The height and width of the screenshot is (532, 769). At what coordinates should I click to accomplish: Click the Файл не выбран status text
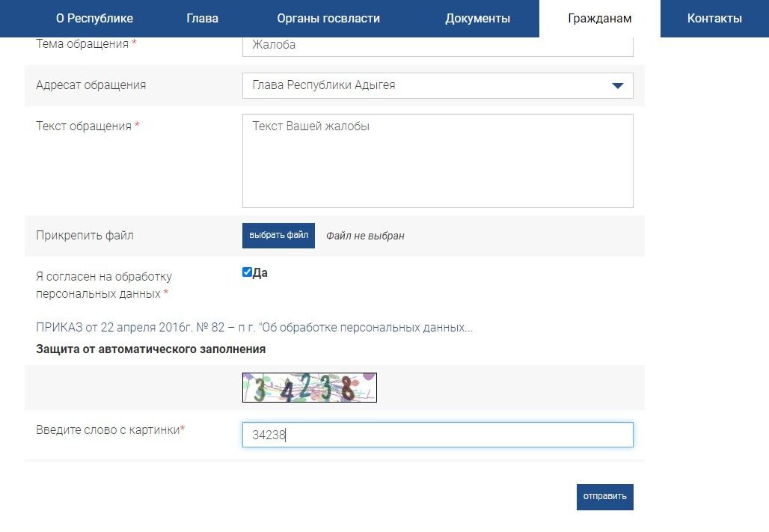click(x=365, y=236)
